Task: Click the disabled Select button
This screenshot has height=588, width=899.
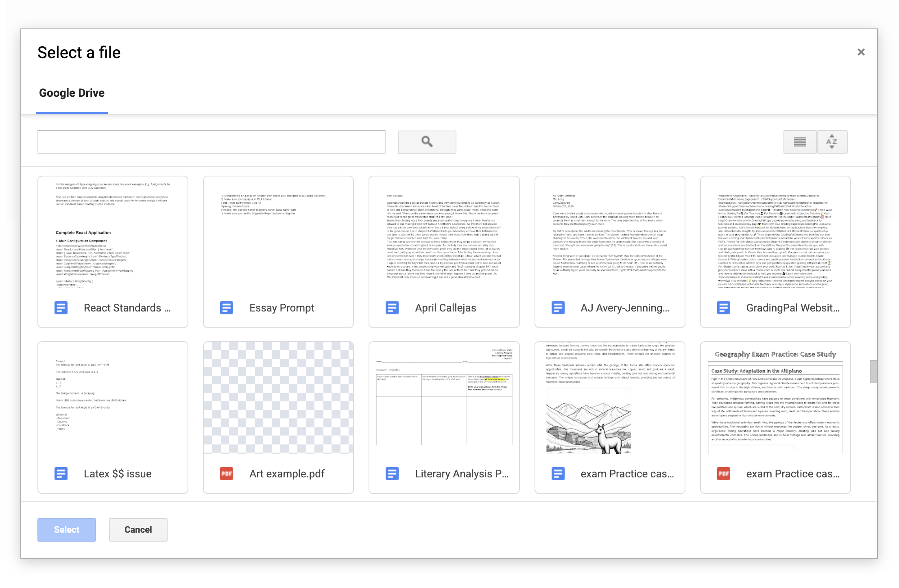Action: tap(66, 529)
